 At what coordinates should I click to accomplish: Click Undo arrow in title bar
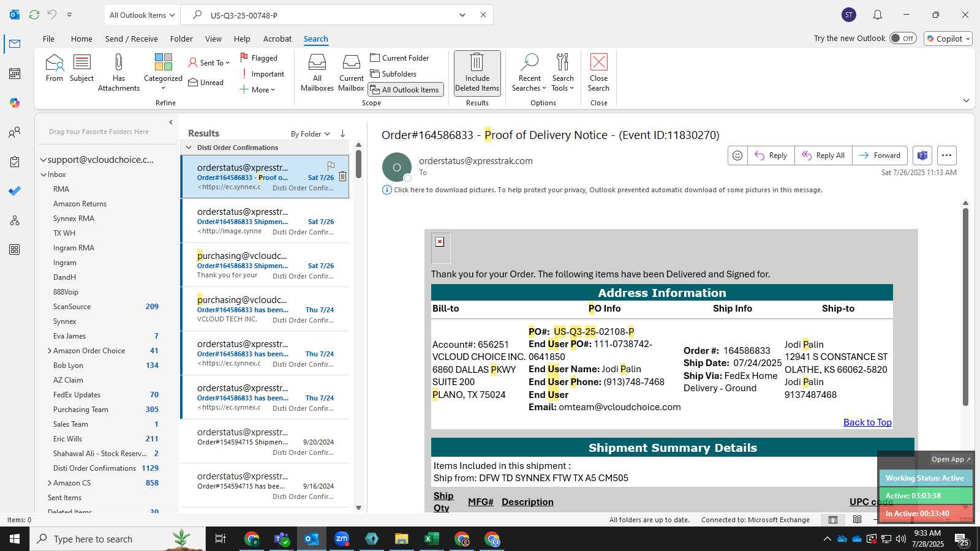click(52, 15)
